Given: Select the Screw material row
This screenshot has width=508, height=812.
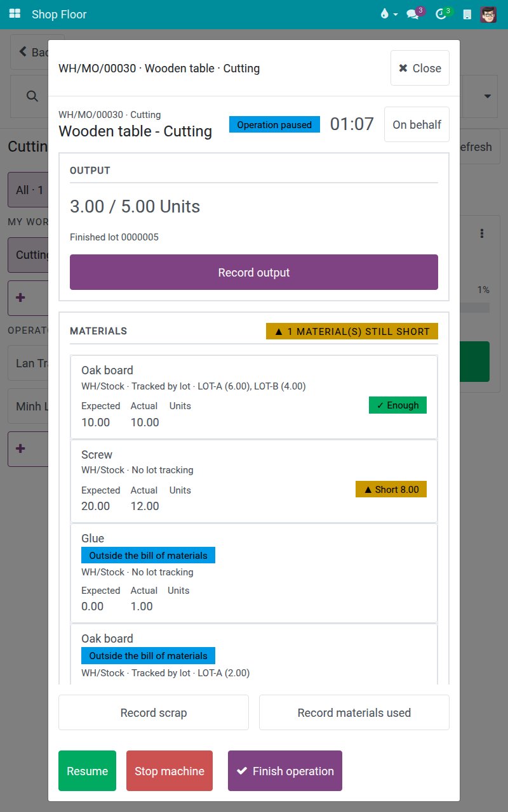Looking at the screenshot, I should click(254, 481).
